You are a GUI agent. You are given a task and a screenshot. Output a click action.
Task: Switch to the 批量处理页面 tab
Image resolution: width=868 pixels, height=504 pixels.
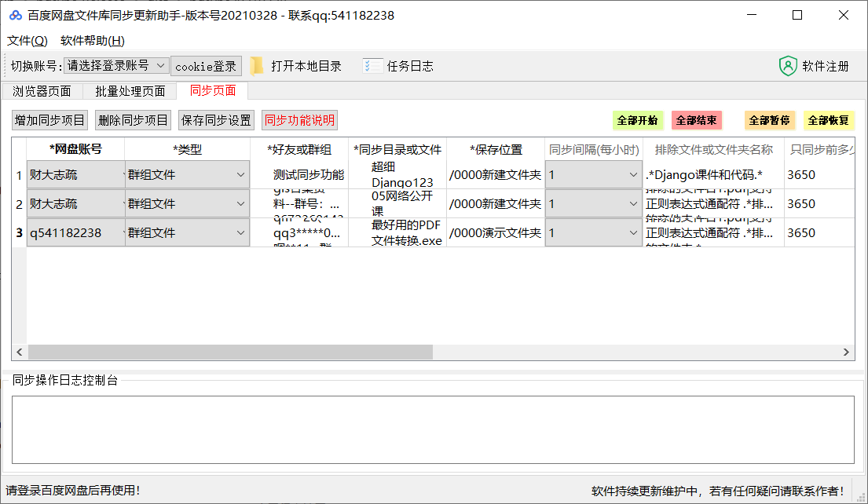click(130, 91)
